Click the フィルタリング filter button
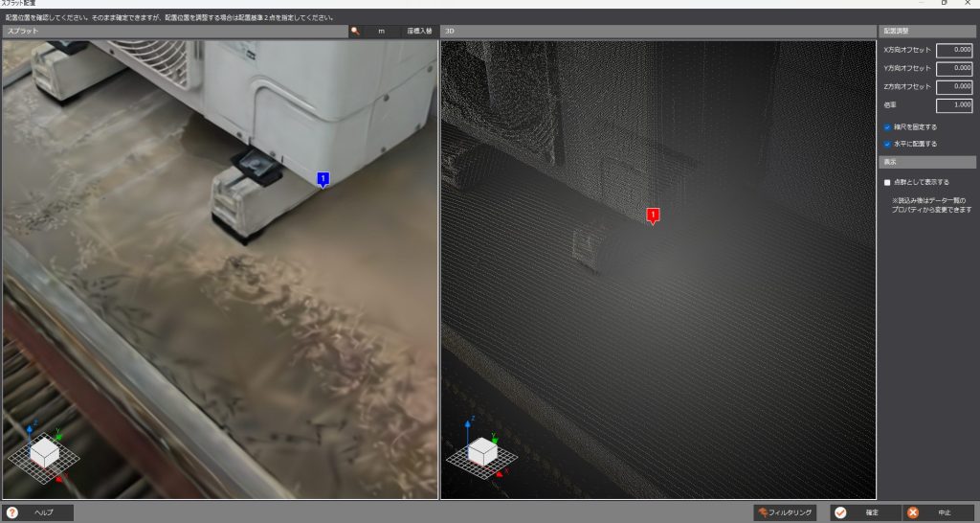Image resolution: width=980 pixels, height=523 pixels. (786, 512)
